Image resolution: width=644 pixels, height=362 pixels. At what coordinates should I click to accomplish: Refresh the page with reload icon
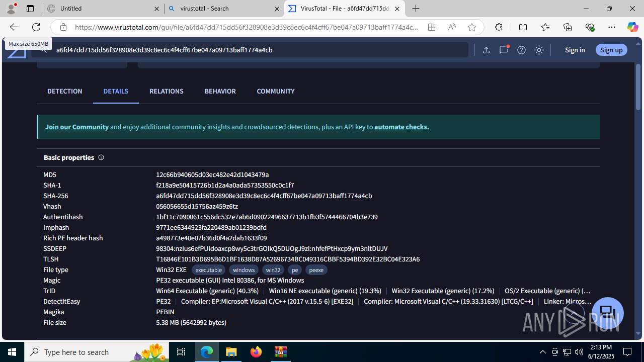click(36, 27)
